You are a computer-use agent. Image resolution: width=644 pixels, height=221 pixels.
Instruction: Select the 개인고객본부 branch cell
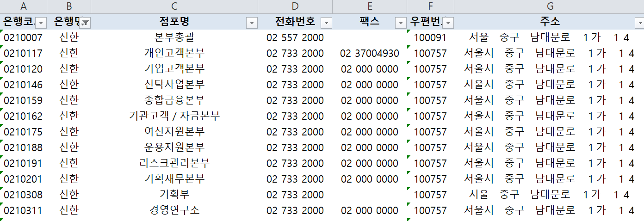coord(174,53)
